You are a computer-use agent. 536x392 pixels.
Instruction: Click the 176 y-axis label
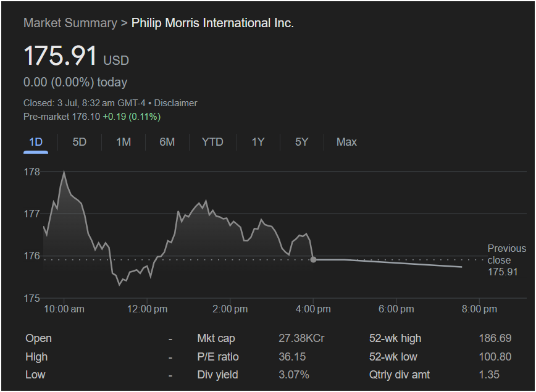click(31, 256)
